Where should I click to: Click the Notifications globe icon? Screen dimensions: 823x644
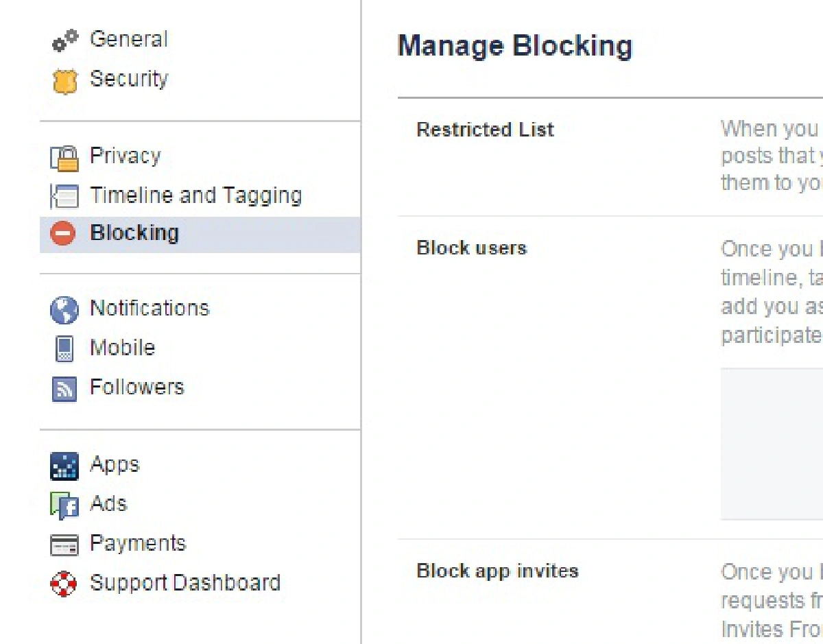(x=64, y=310)
